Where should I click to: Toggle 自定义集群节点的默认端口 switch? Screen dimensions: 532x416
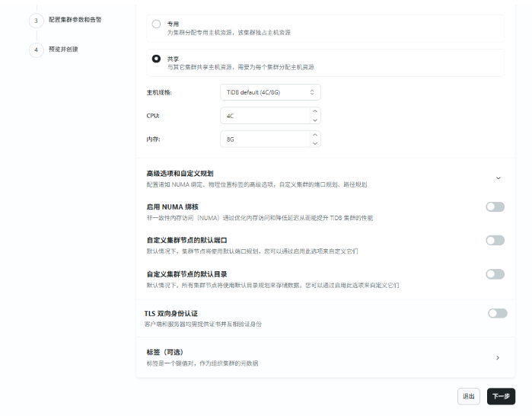click(x=495, y=240)
